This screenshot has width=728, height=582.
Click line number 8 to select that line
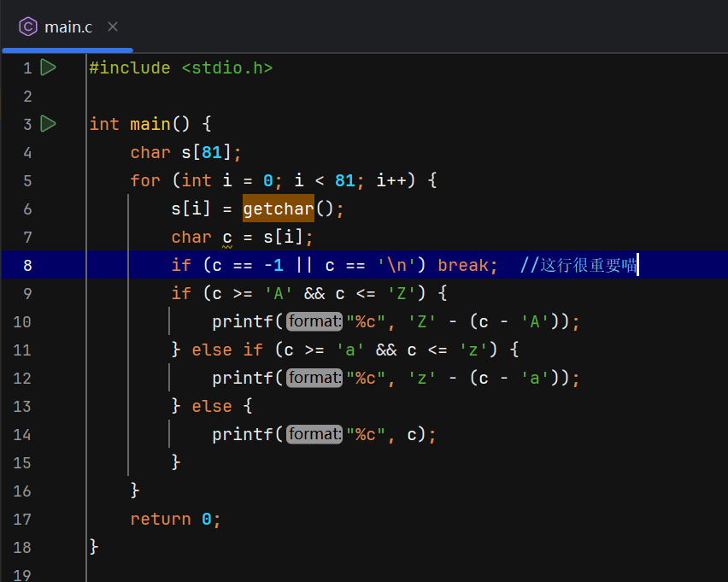click(26, 265)
